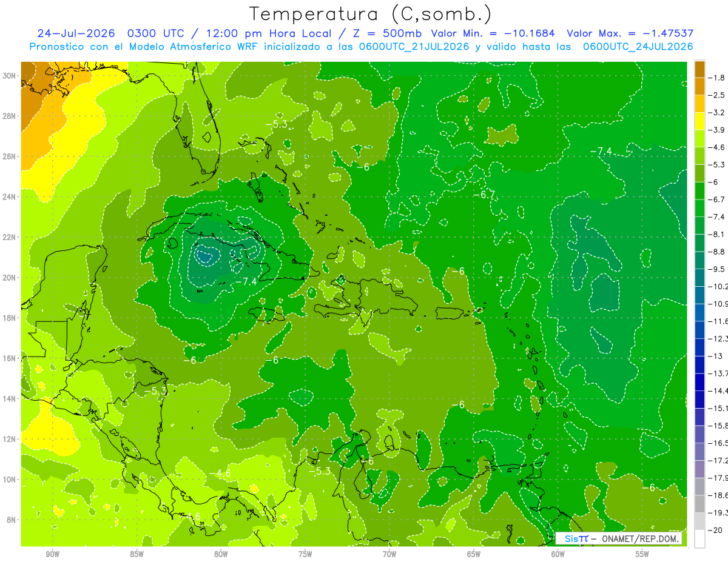
Task: Click the "-6.7" contour label on the map
Action: tap(485, 195)
